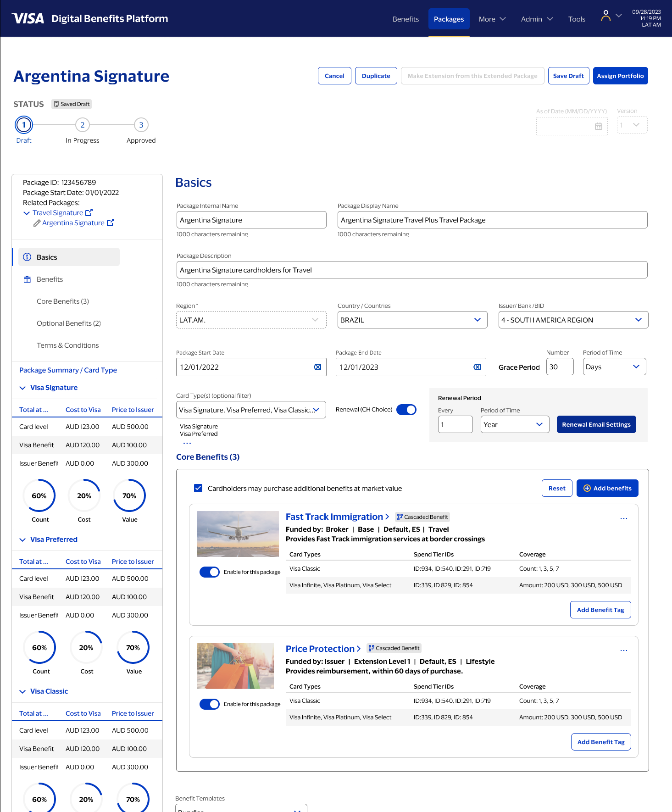Open Card Type(s) filter dropdown
Viewport: 672px width, 812px height.
pyautogui.click(x=251, y=410)
